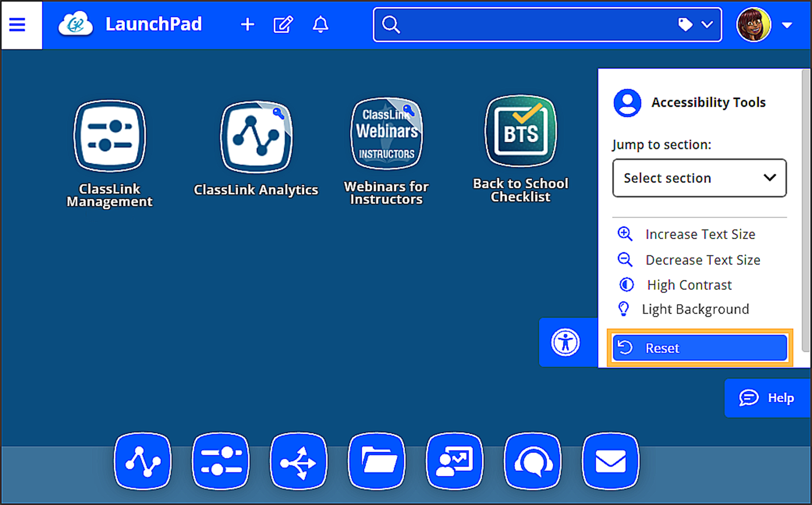The image size is (812, 505).
Task: Launch the ClassLink Management app
Action: pyautogui.click(x=110, y=136)
